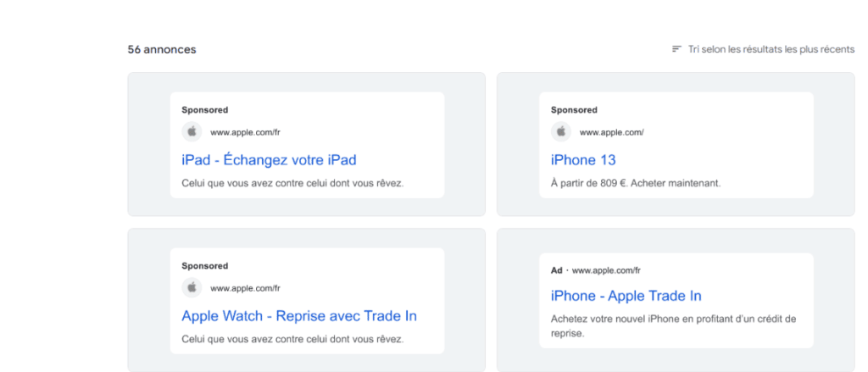Click the À partir de 809 € description
The height and width of the screenshot is (372, 868).
[636, 183]
